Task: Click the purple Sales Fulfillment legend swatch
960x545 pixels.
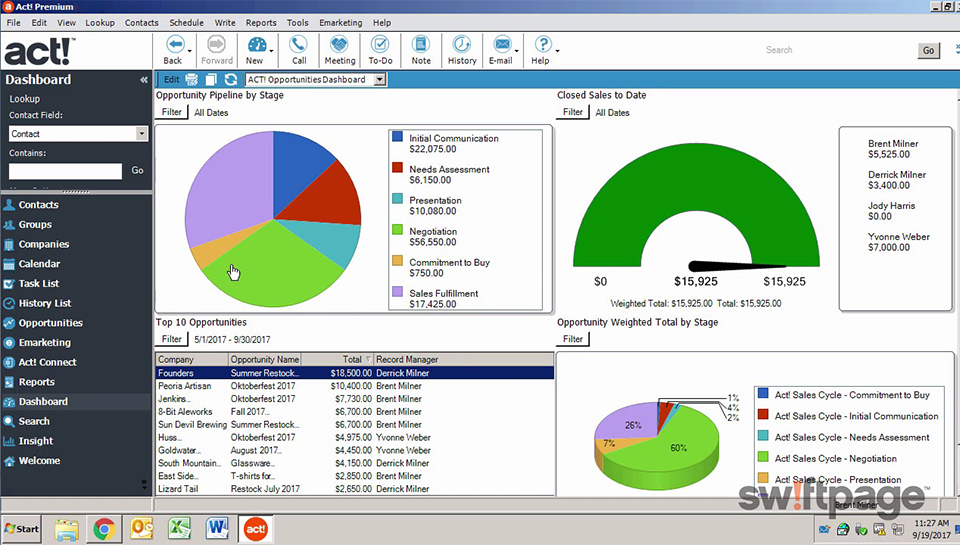Action: click(397, 291)
